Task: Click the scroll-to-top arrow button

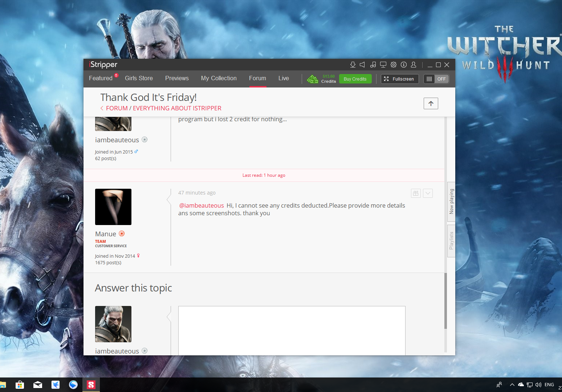Action: (431, 103)
